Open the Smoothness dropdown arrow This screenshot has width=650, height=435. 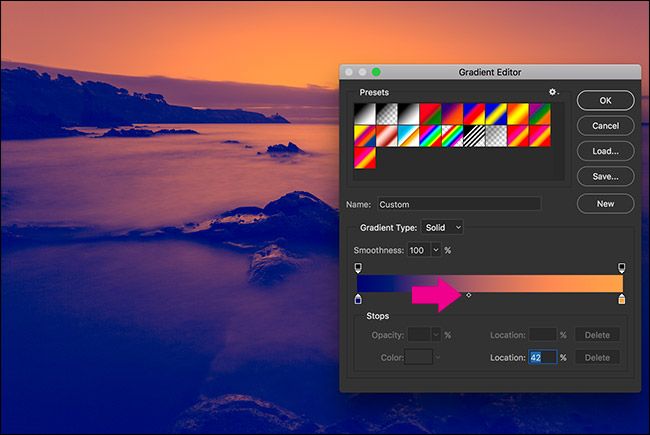point(436,250)
